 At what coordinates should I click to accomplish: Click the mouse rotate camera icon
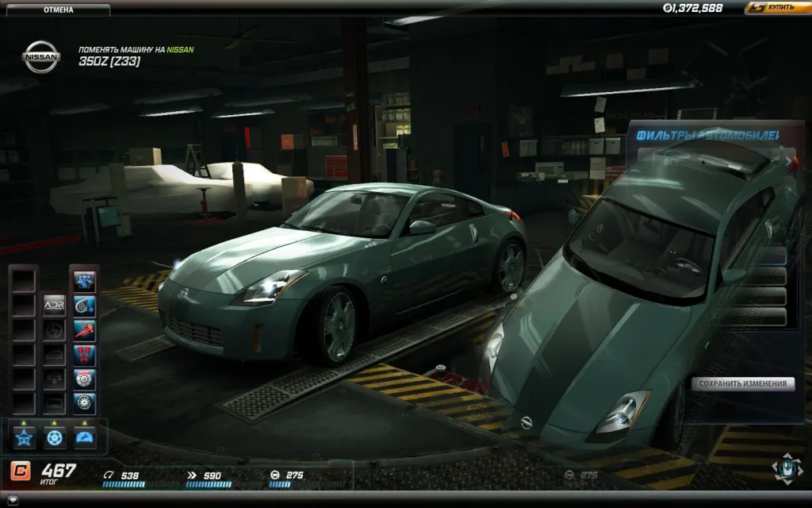coord(787,468)
